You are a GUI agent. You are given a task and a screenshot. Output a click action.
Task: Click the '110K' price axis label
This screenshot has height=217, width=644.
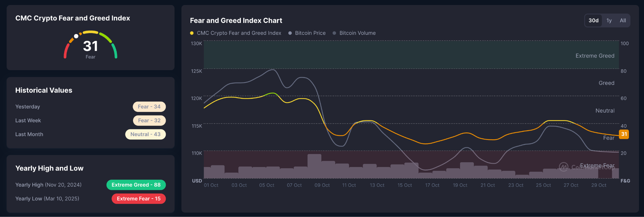(197, 153)
